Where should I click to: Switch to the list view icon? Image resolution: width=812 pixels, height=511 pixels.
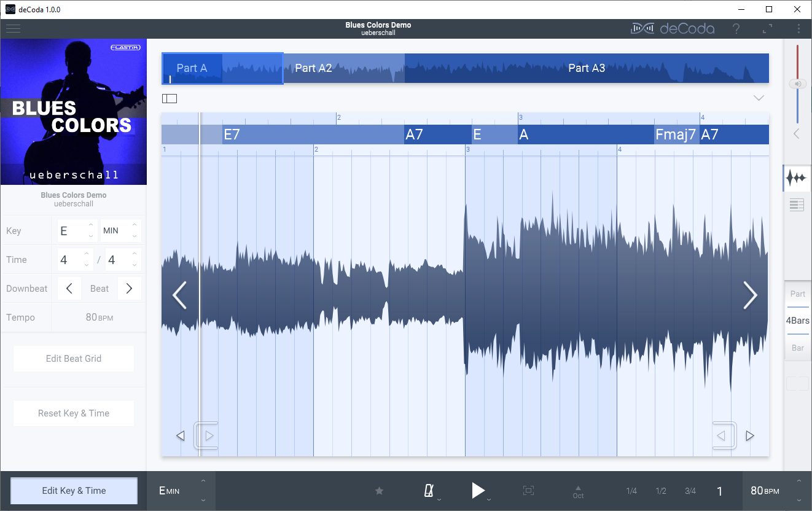[797, 205]
